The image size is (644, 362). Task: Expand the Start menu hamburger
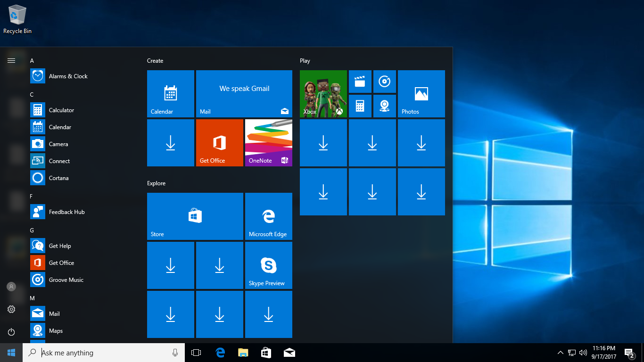click(11, 60)
